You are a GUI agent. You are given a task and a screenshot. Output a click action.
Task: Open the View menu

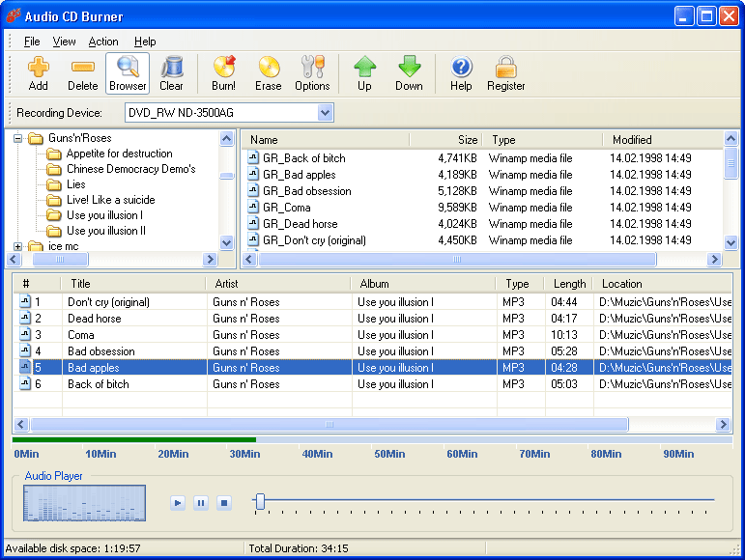pos(64,42)
